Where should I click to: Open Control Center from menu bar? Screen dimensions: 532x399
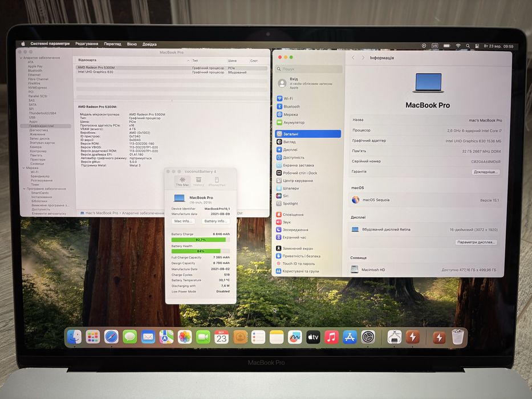(477, 46)
